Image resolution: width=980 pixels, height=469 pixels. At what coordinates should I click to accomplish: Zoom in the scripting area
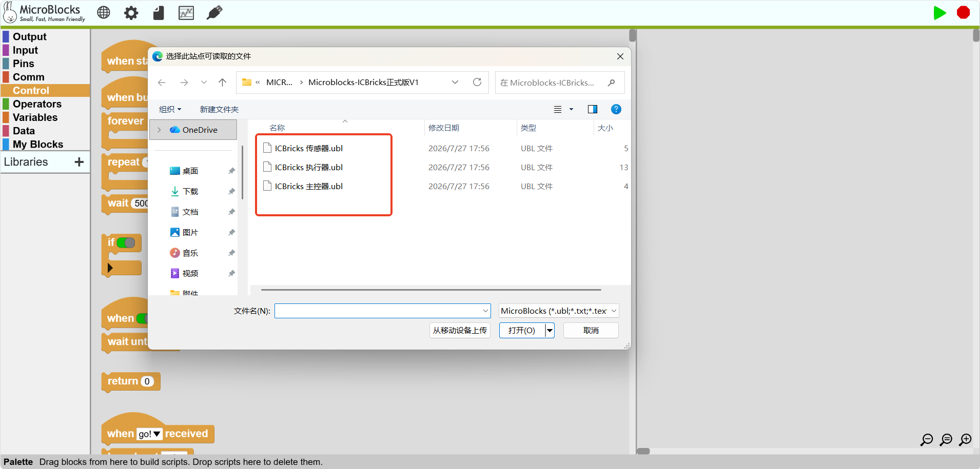coord(966,440)
